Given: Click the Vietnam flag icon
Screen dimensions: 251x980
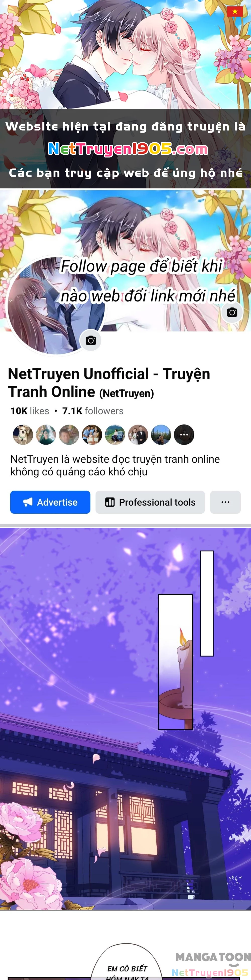Looking at the screenshot, I should [235, 11].
